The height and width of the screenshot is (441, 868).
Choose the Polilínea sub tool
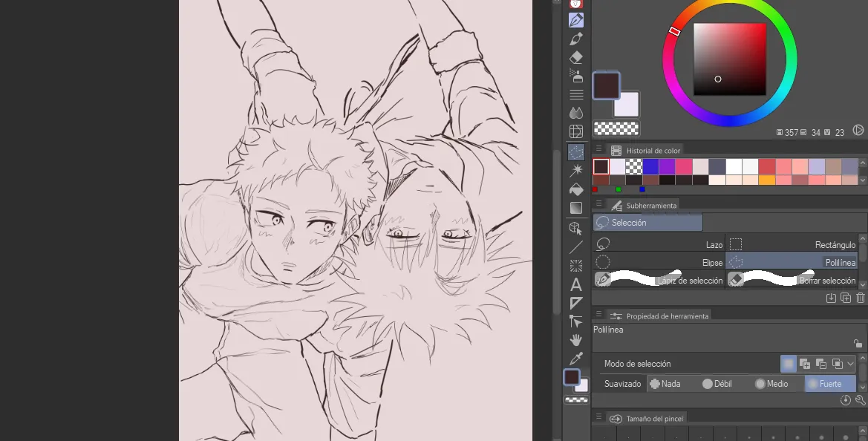pos(792,262)
